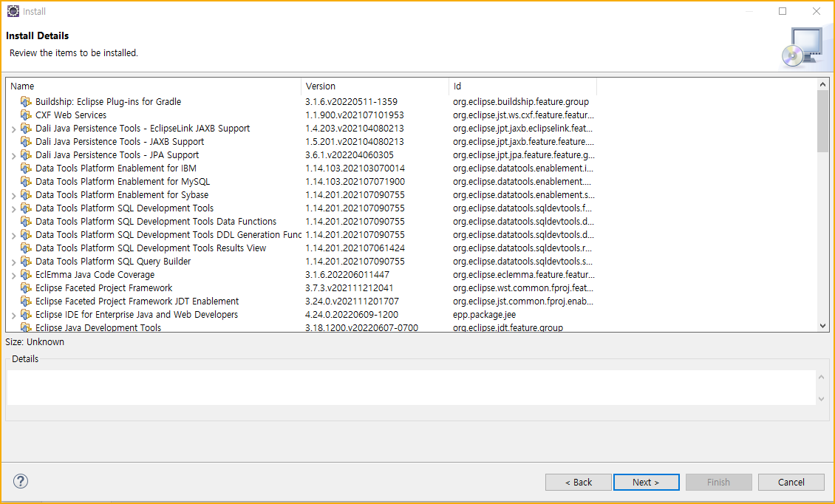Select version 1.1.900.v202107101953 cell

tap(355, 115)
